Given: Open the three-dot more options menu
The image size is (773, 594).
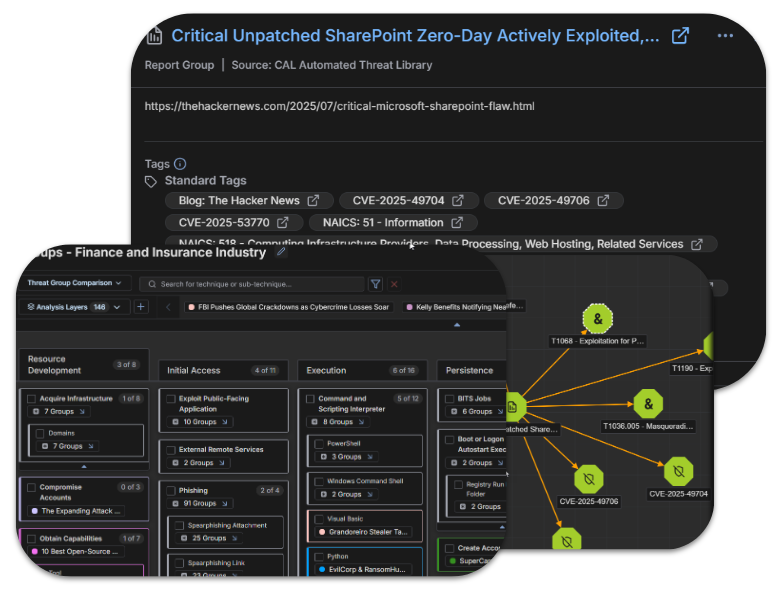Looking at the screenshot, I should point(725,35).
